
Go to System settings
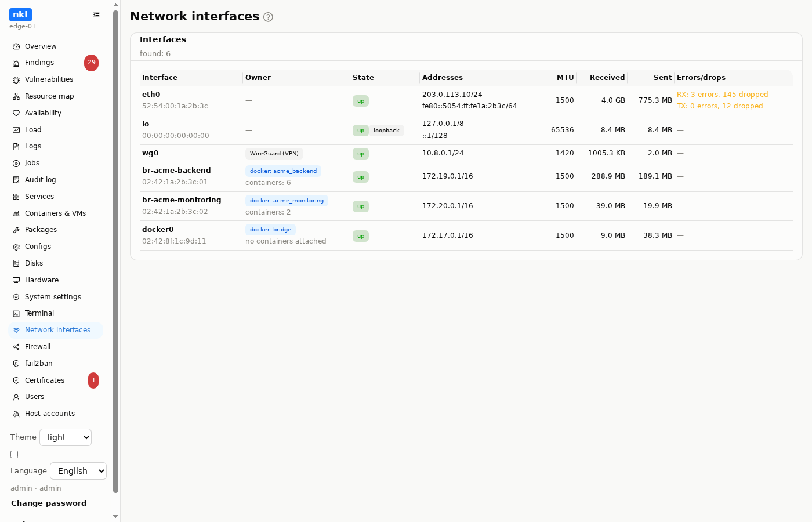pos(56,297)
